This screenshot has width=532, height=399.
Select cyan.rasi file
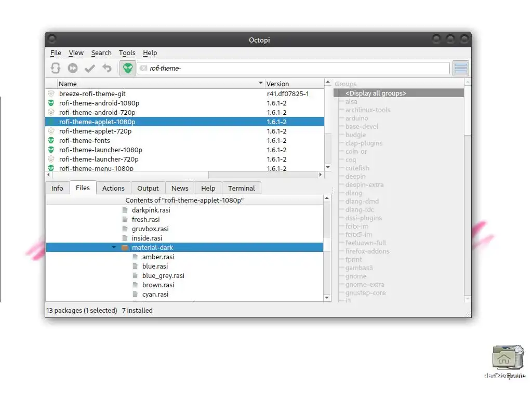[x=155, y=294]
